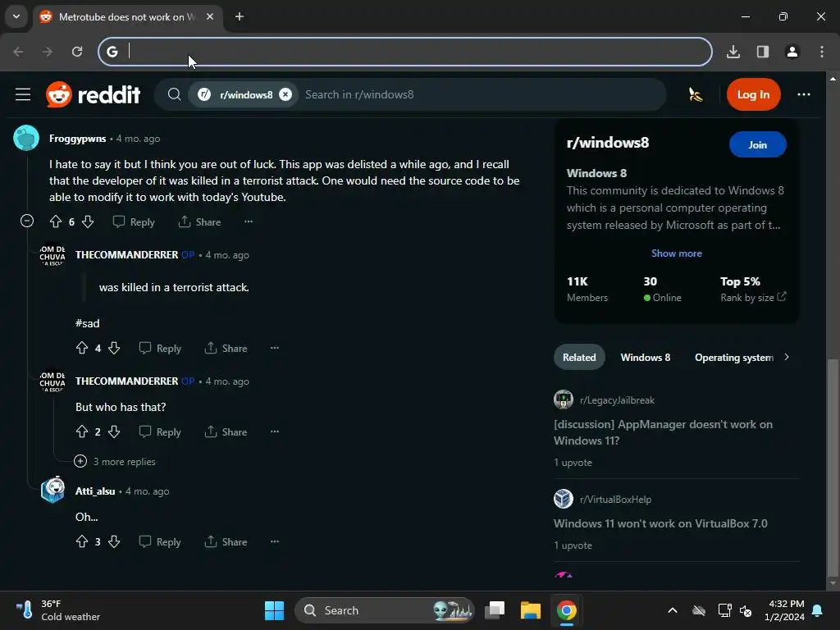
Task: Open the Reddit hamburger menu
Action: (22, 95)
